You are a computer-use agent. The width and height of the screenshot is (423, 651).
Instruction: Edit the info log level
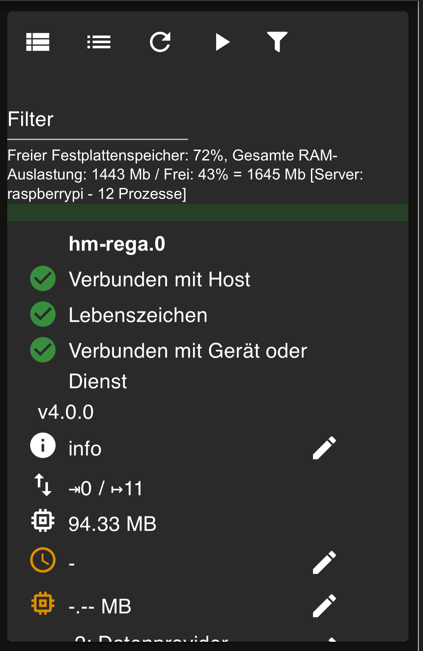pyautogui.click(x=324, y=448)
